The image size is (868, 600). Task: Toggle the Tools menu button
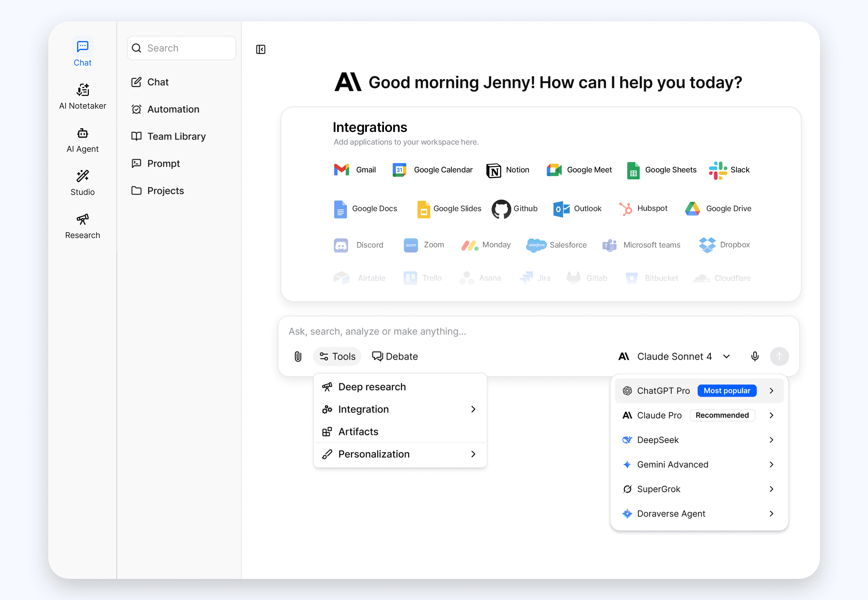click(337, 356)
